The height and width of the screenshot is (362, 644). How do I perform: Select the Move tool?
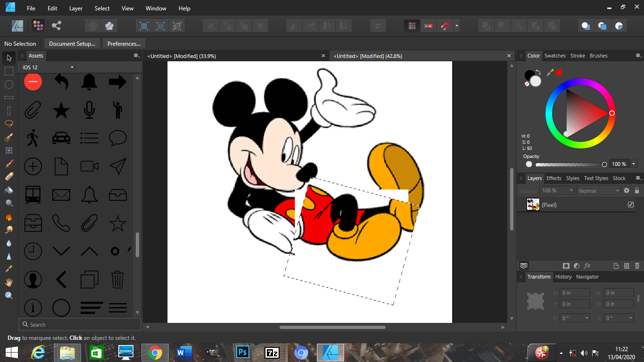(x=9, y=58)
